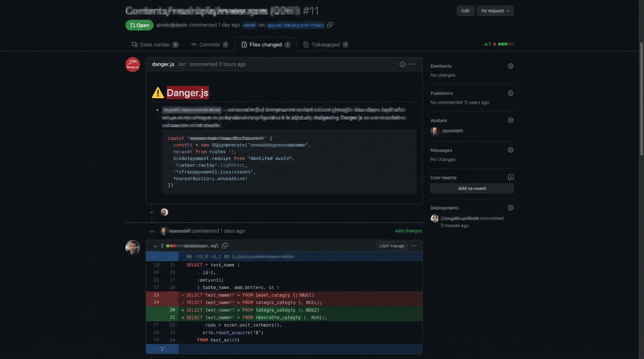Open Messages settings gear
Viewport: 644px width, 359px height.
pos(511,150)
